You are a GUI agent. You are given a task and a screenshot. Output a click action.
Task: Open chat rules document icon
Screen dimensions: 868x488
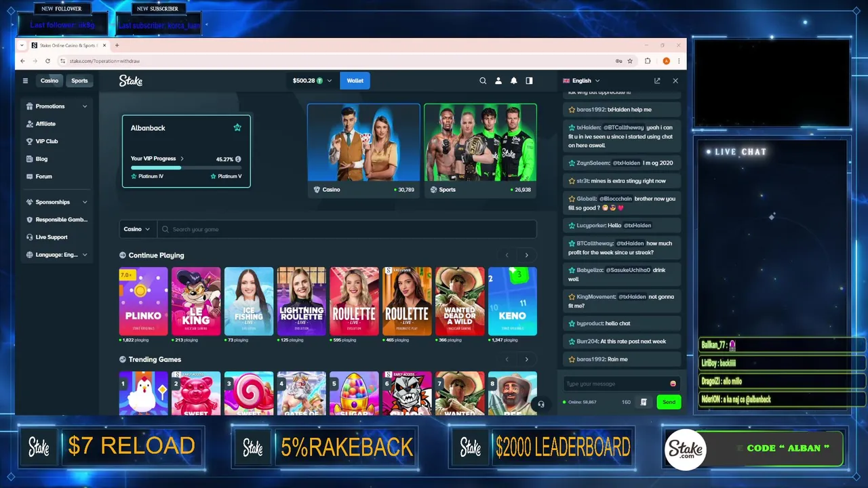(x=644, y=402)
